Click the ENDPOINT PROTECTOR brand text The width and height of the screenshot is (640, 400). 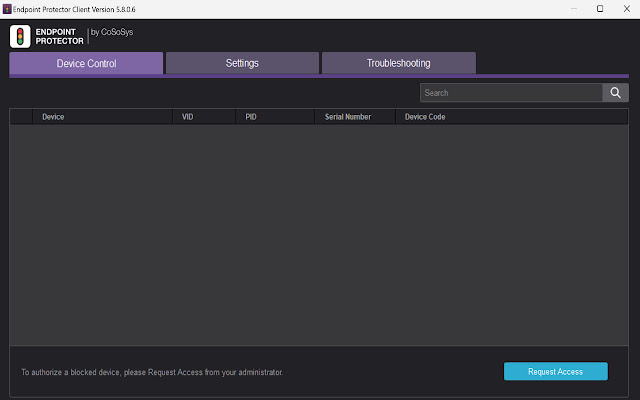(59, 36)
